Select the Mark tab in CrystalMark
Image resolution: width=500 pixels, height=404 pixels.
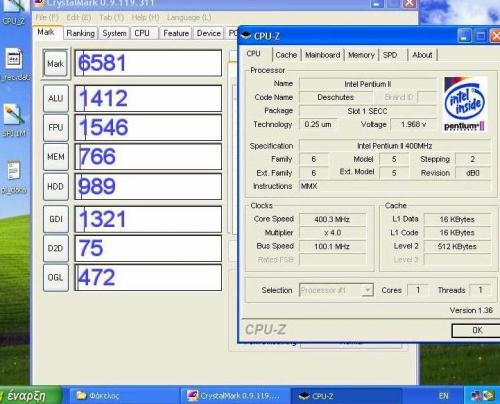(x=46, y=32)
